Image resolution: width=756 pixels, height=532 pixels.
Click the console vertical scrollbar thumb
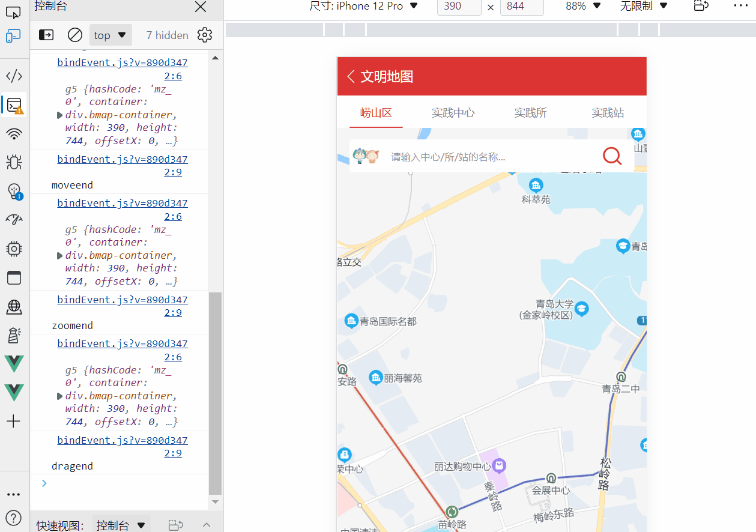point(215,390)
